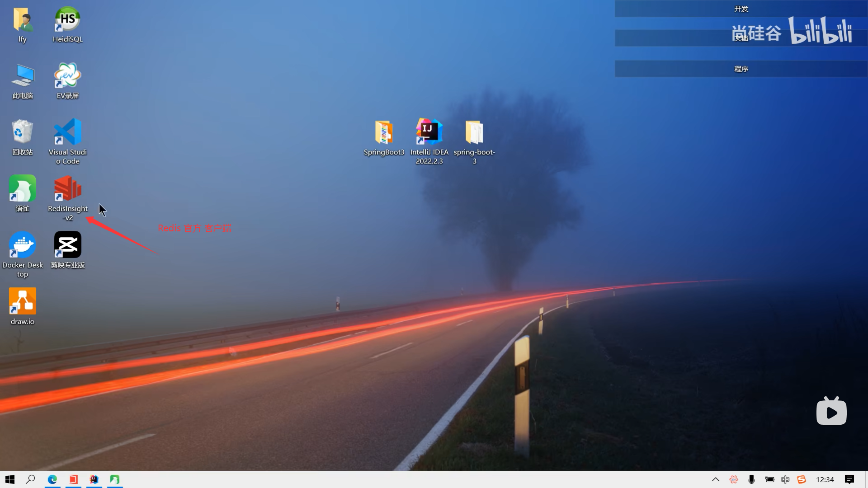Expand the 程序 desktop group bar
This screenshot has width=868, height=488.
pos(741,69)
